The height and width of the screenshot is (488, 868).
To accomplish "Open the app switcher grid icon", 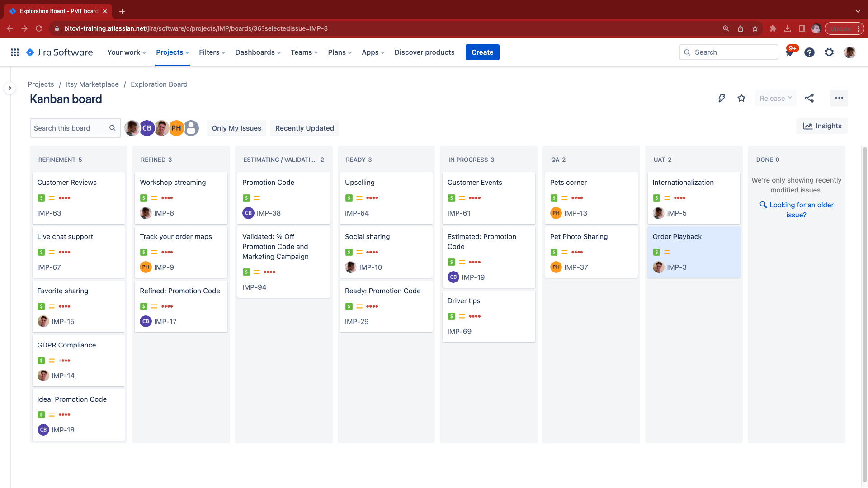I will point(15,52).
